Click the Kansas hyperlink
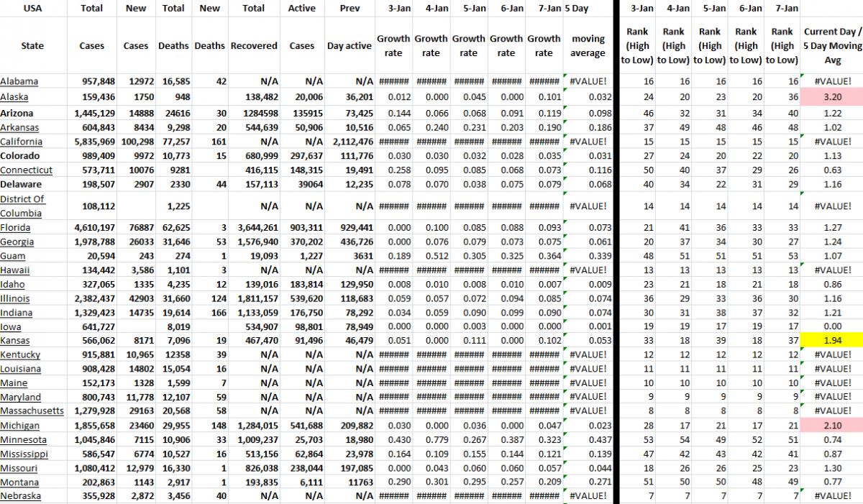This screenshot has width=863, height=504. (x=15, y=340)
